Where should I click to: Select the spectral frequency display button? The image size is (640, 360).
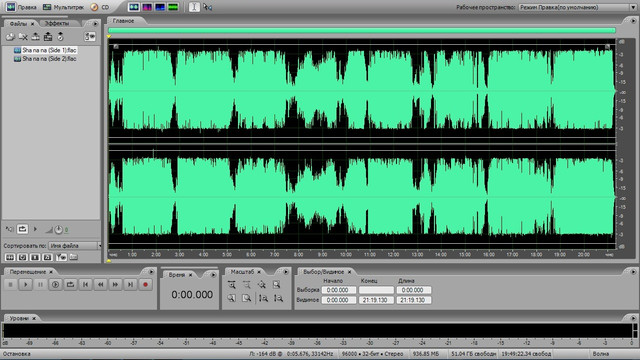(x=147, y=7)
